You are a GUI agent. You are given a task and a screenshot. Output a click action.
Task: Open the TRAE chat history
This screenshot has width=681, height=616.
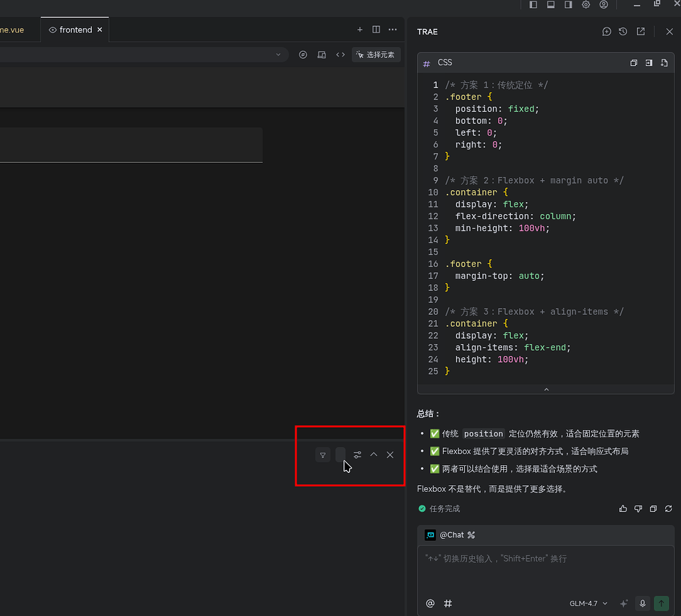click(x=623, y=32)
